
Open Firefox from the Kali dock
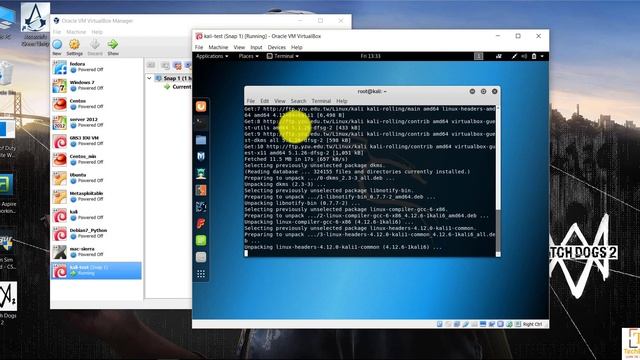(201, 107)
